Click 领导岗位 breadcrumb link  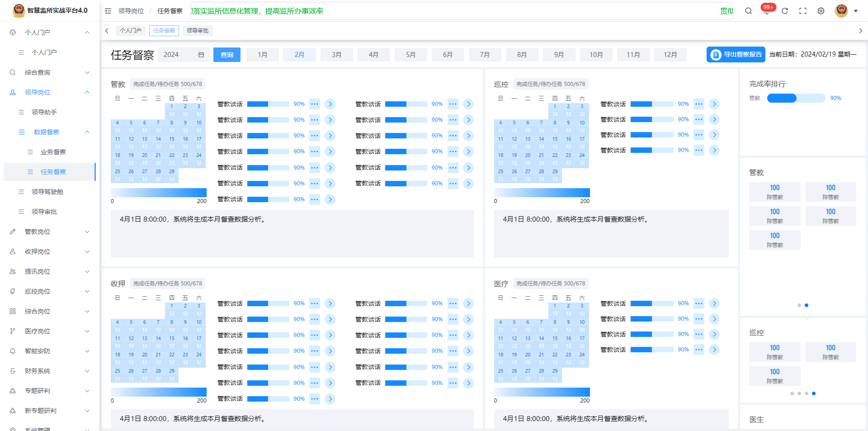[131, 11]
